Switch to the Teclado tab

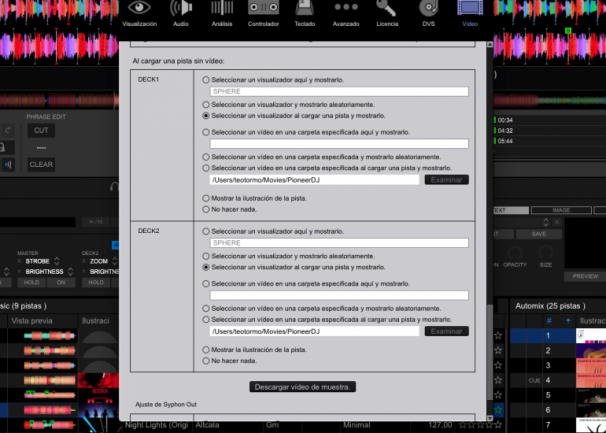click(305, 14)
